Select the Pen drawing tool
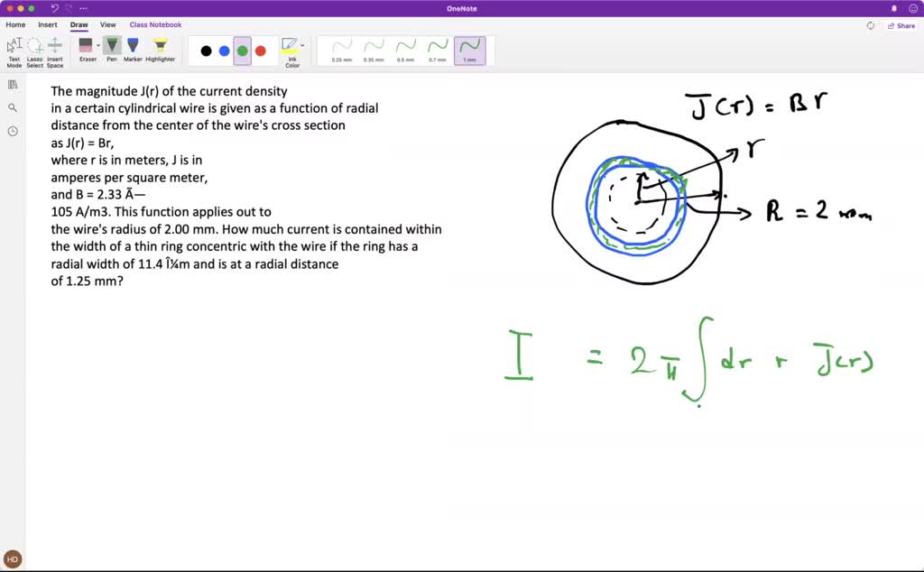Viewport: 924px width, 572px height. (x=112, y=50)
